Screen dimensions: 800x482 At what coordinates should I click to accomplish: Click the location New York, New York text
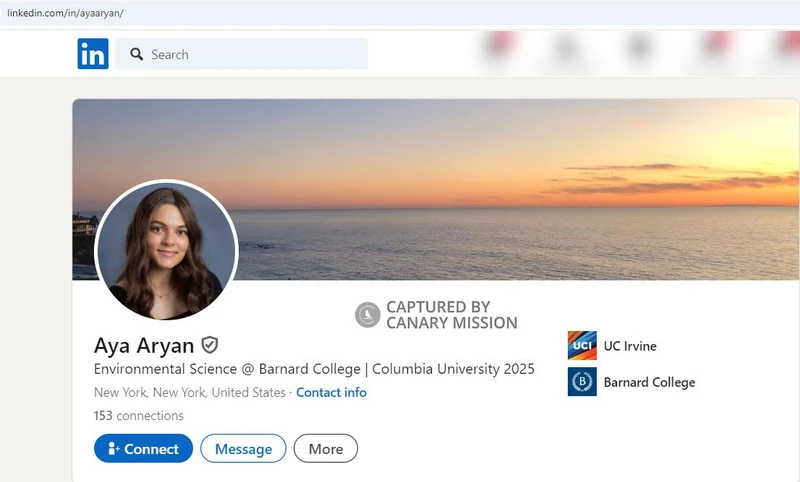coord(189,392)
